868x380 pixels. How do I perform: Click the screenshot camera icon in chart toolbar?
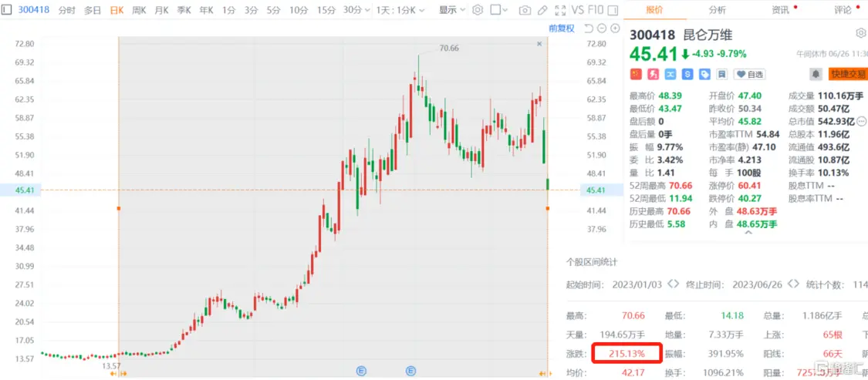click(525, 11)
